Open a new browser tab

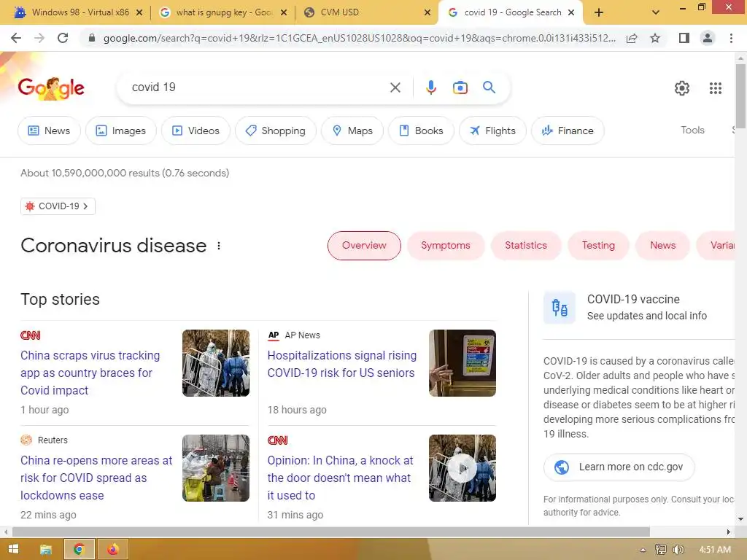coord(599,13)
